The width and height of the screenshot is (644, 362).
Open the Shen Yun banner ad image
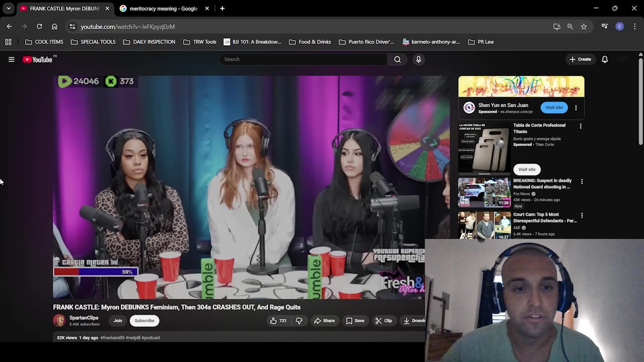pyautogui.click(x=521, y=86)
